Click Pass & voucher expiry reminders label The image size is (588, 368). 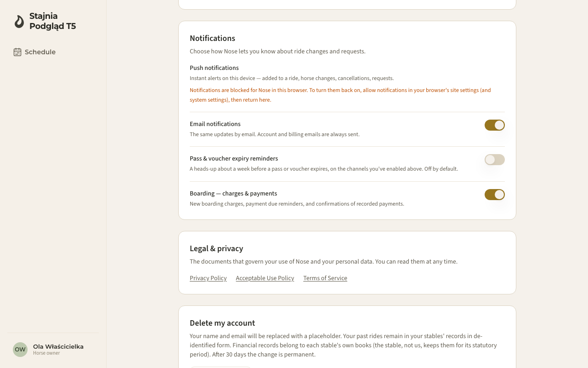[234, 158]
